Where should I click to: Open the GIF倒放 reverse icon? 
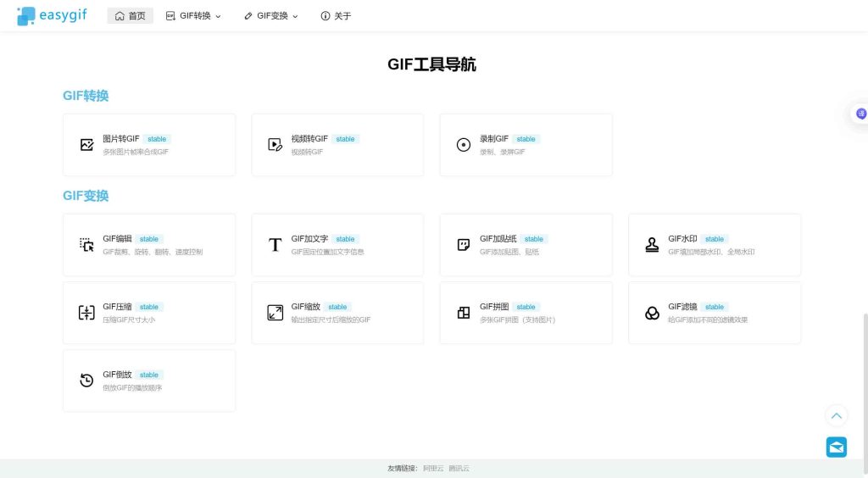pyautogui.click(x=86, y=381)
